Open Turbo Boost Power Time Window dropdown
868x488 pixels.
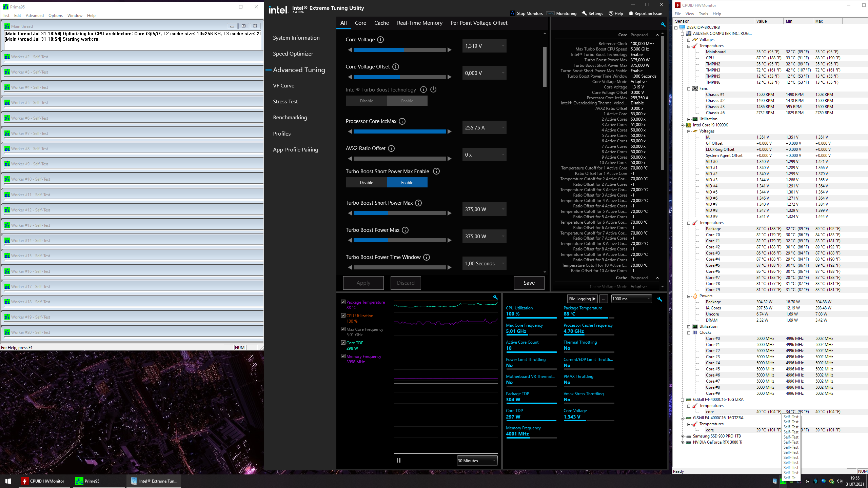click(484, 263)
